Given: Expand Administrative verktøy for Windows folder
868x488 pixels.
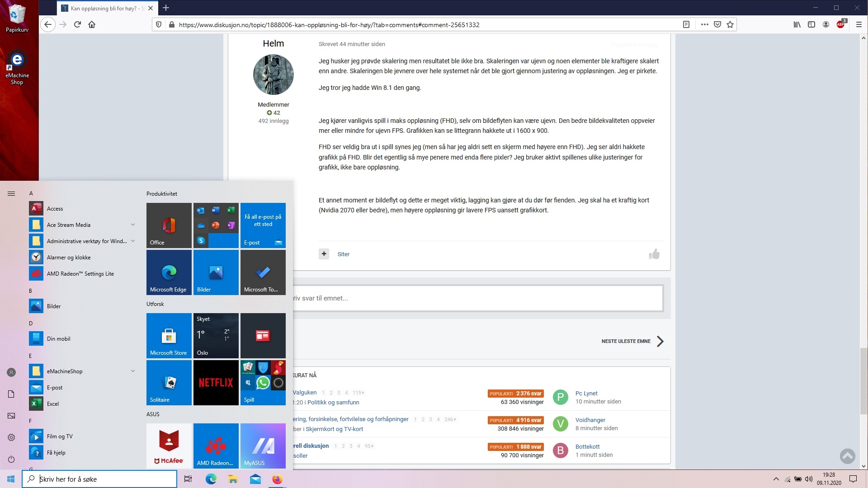Looking at the screenshot, I should [132, 241].
